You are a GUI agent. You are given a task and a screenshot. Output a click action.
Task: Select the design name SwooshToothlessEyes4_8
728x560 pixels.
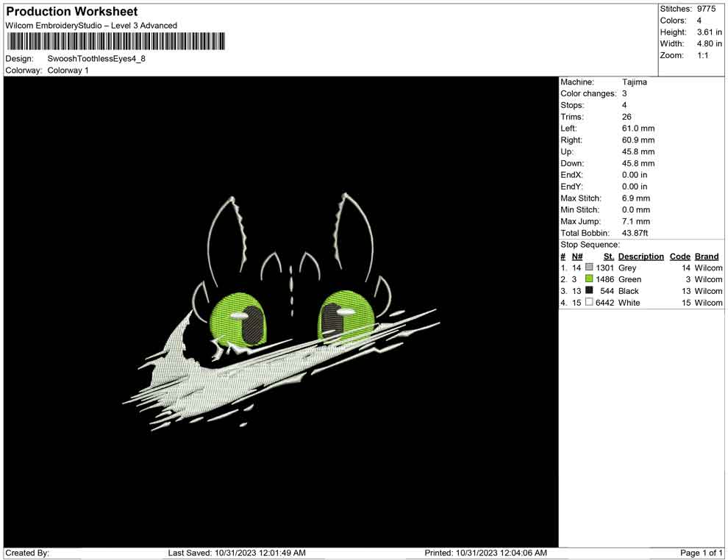tap(96, 59)
